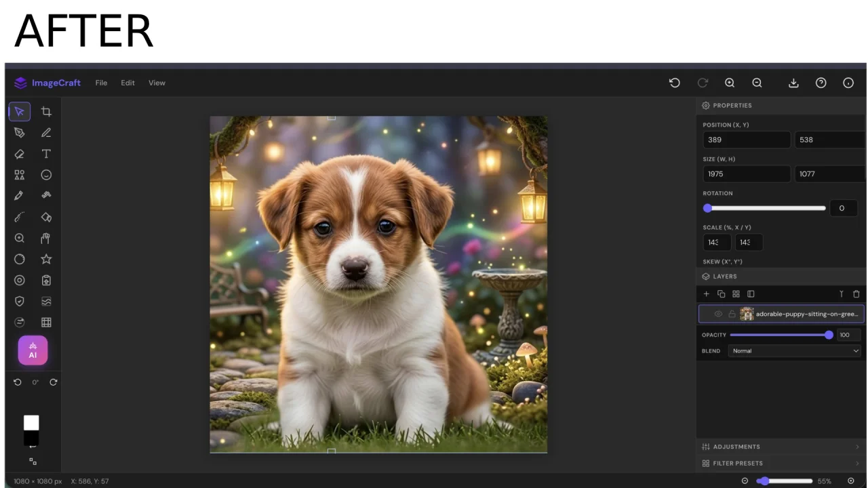Expand the Adjustments section
The width and height of the screenshot is (868, 488).
(781, 447)
